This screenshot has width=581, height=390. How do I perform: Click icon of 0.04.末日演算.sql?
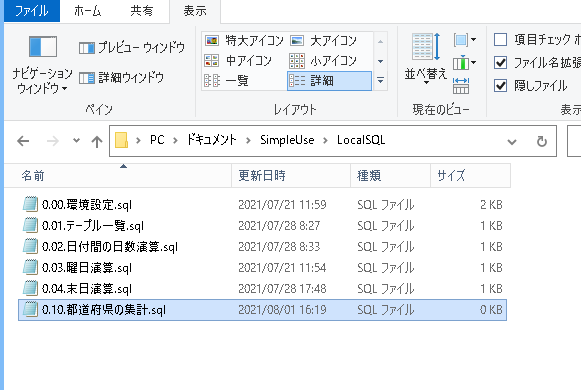(x=30, y=288)
